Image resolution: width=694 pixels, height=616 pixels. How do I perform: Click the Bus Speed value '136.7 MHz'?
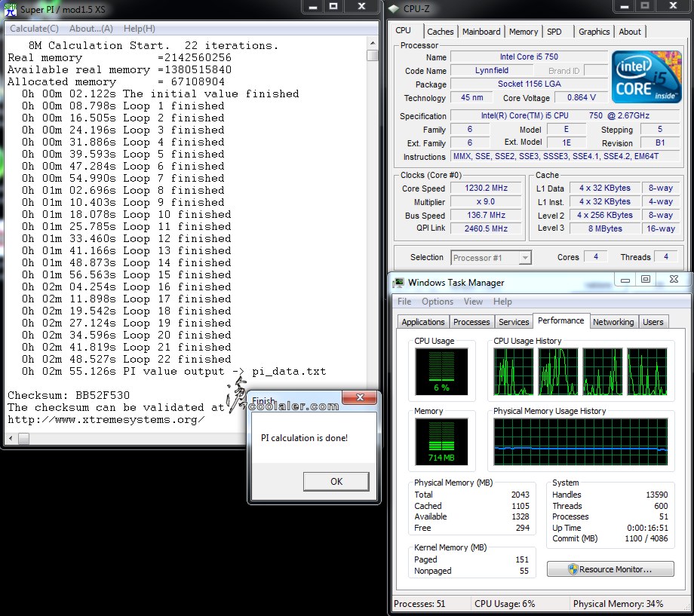486,215
